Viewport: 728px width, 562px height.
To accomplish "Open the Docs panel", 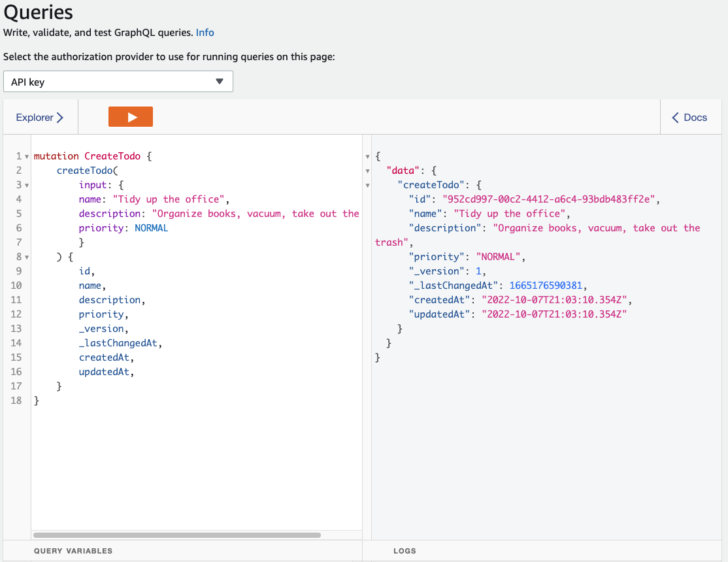I will click(689, 118).
